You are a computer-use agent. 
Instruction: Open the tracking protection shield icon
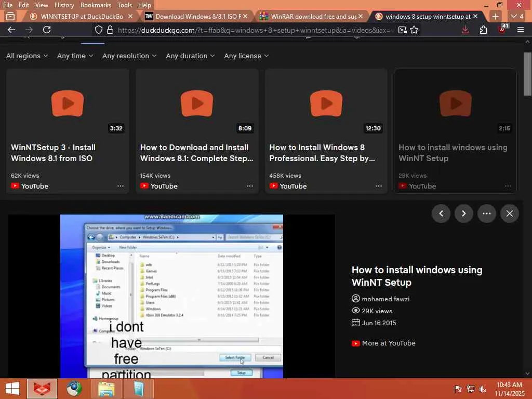(x=98, y=30)
